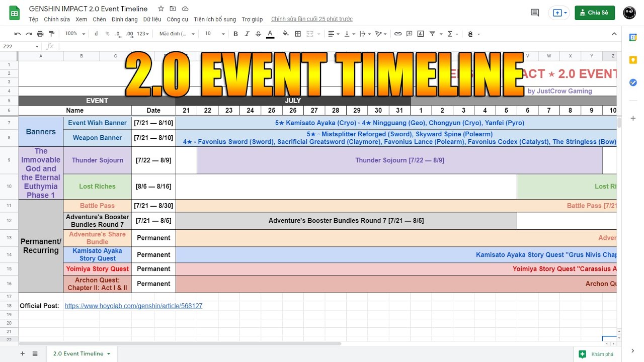Click the Name box showing Z22
Viewport: 644px width, 362px height.
point(20,46)
